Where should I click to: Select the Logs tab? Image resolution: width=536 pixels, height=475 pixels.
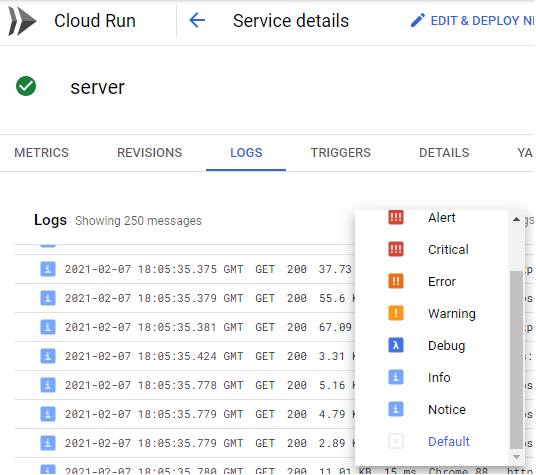(x=246, y=153)
